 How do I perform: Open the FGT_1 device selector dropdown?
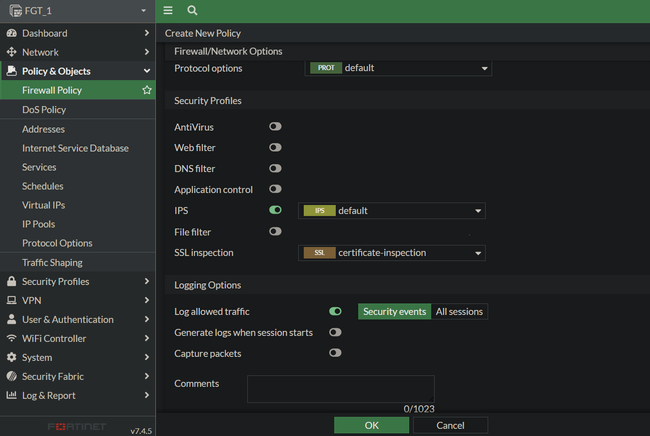77,11
